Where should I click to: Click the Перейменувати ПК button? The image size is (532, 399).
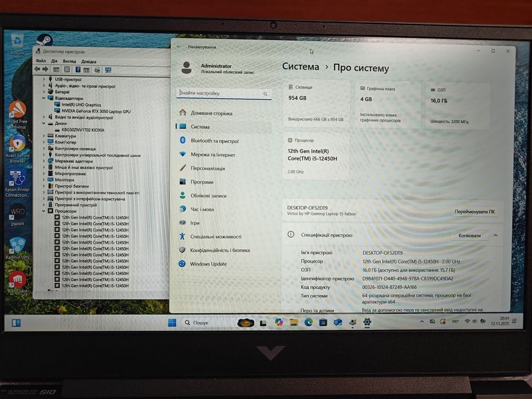[x=474, y=211]
